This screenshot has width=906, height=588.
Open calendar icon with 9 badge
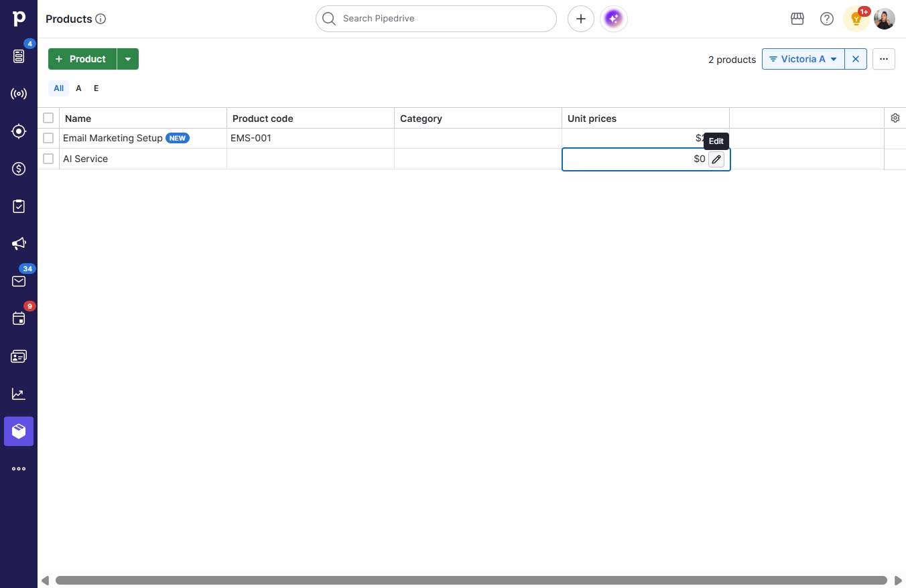(19, 319)
